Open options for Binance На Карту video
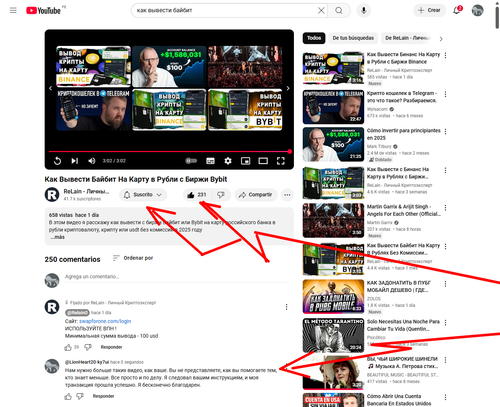This screenshot has height=407, width=500. pos(445,55)
